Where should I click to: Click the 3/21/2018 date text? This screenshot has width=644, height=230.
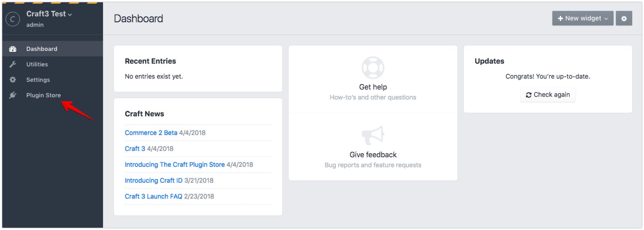coord(199,180)
